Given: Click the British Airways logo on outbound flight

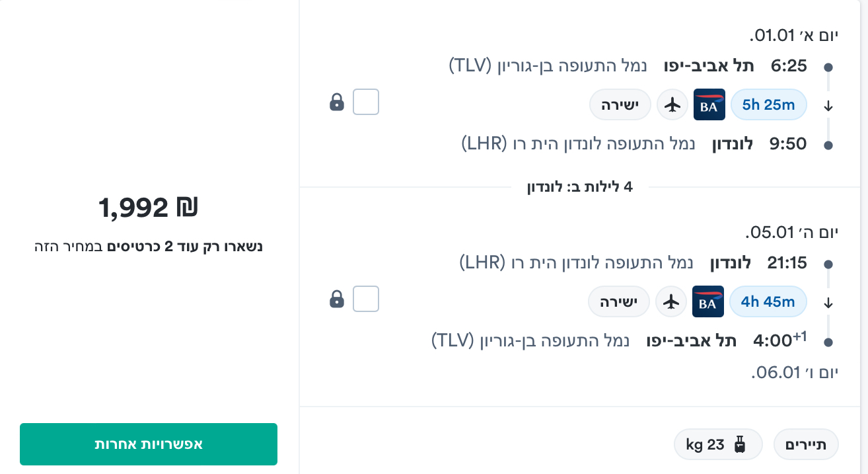Looking at the screenshot, I should 709,104.
